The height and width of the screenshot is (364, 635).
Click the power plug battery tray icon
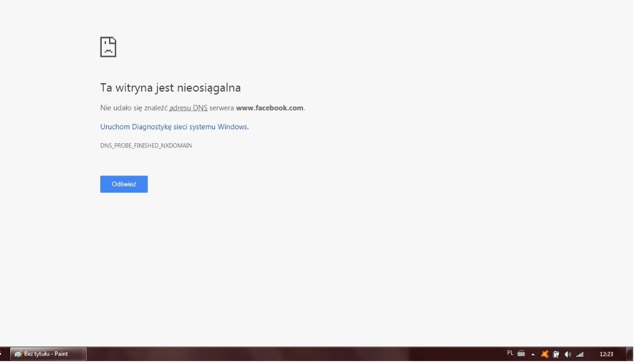(x=556, y=354)
